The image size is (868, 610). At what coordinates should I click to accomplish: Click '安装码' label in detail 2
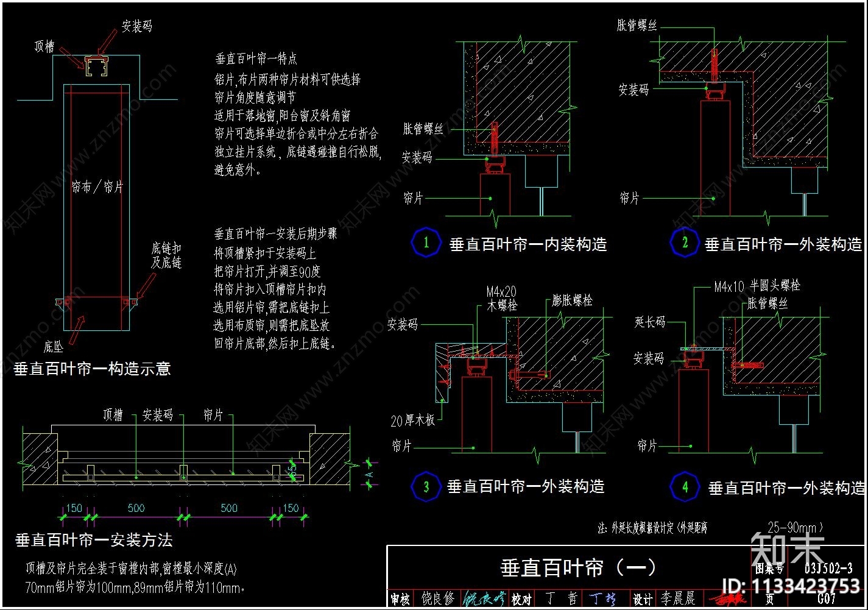point(633,90)
